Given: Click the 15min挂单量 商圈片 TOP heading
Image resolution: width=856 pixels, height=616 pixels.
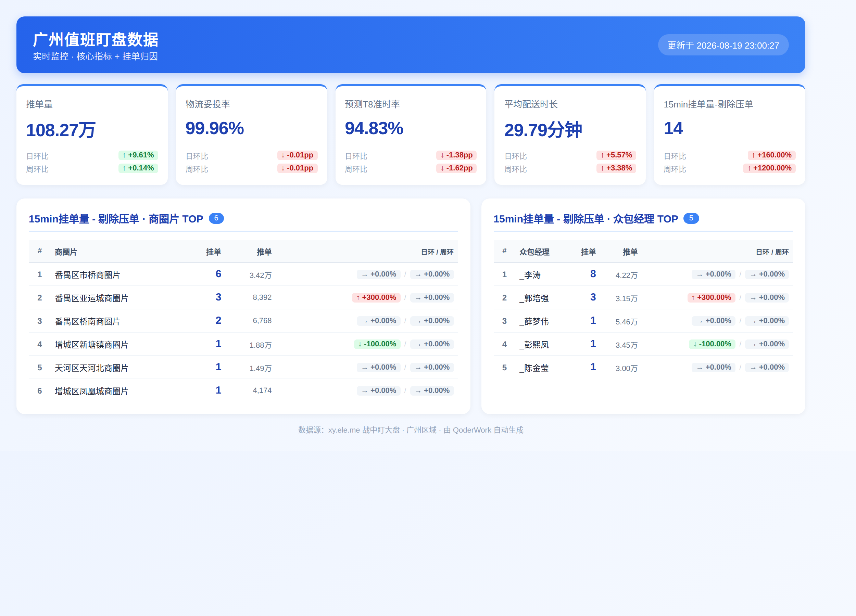Looking at the screenshot, I should [116, 219].
